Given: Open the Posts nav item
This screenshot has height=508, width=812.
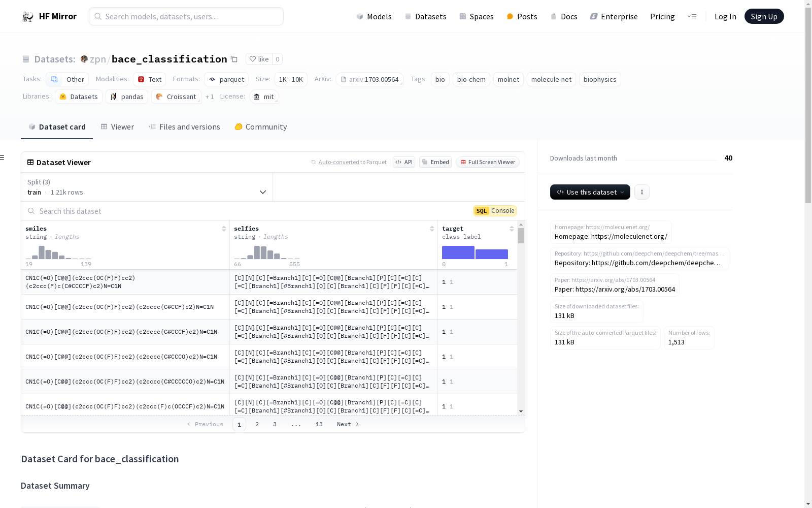Looking at the screenshot, I should pyautogui.click(x=522, y=17).
